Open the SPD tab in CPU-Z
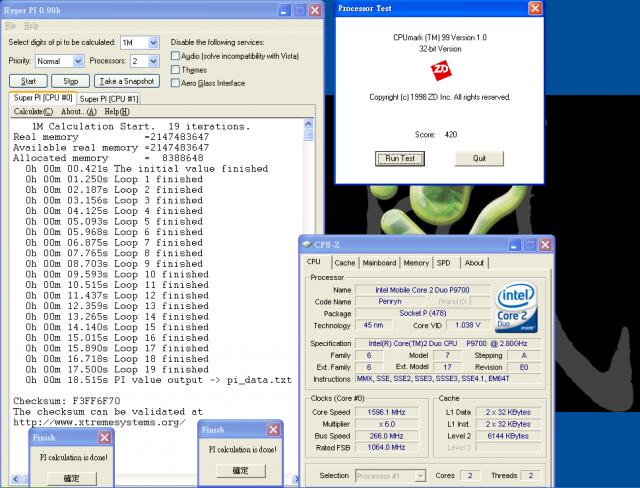Image resolution: width=640 pixels, height=488 pixels. pos(443,263)
